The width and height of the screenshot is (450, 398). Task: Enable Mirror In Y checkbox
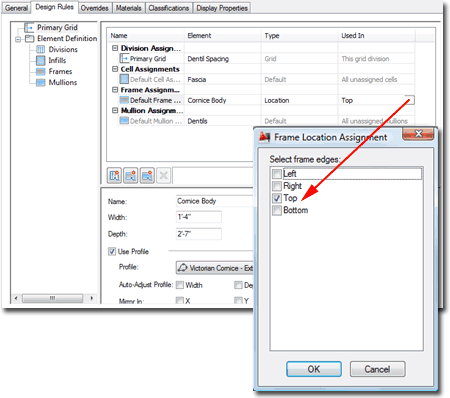tap(238, 301)
